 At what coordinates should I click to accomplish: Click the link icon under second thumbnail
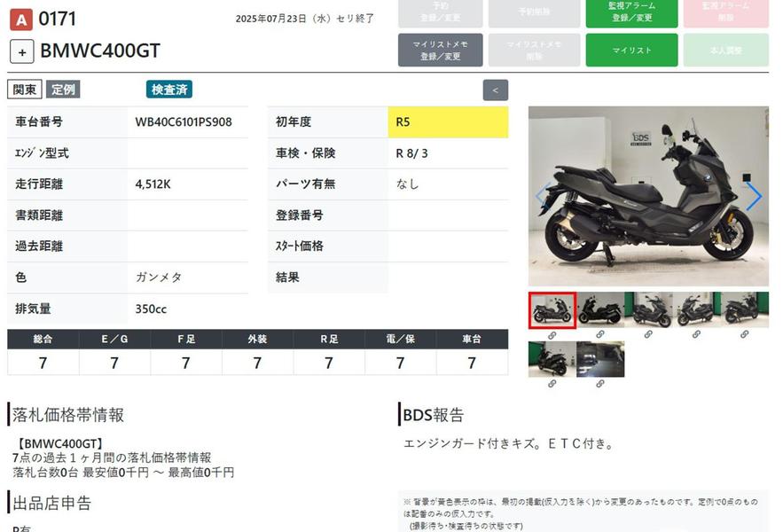click(x=600, y=335)
